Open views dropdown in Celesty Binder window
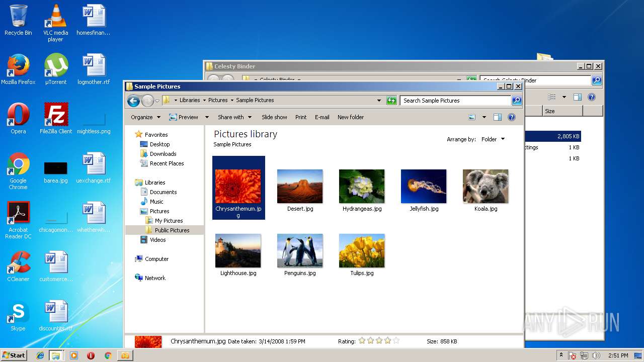Screen dimensions: 644x362 564,97
